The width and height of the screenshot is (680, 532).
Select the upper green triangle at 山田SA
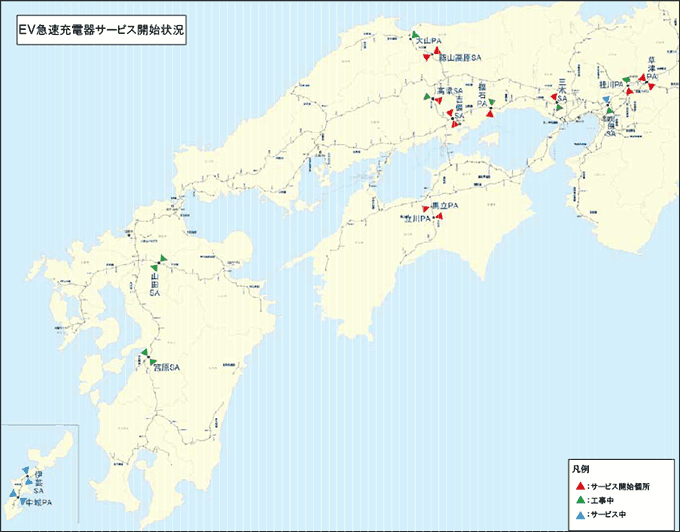[x=163, y=258]
